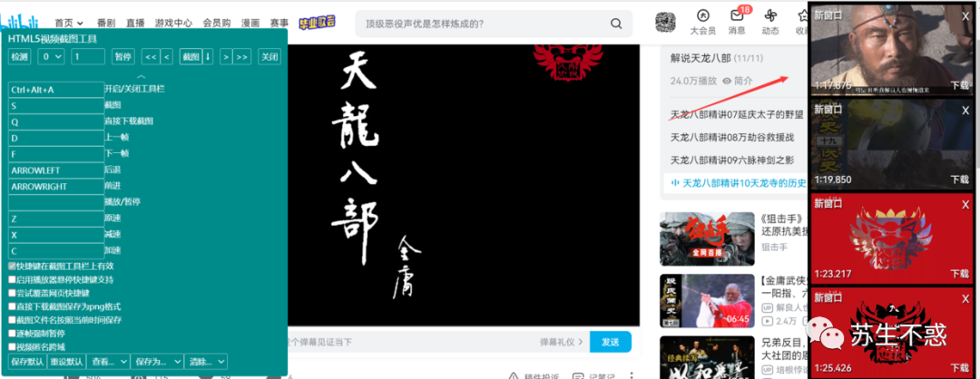Open 漫画 in the top navigation
Image resolution: width=980 pixels, height=379 pixels.
tap(250, 23)
